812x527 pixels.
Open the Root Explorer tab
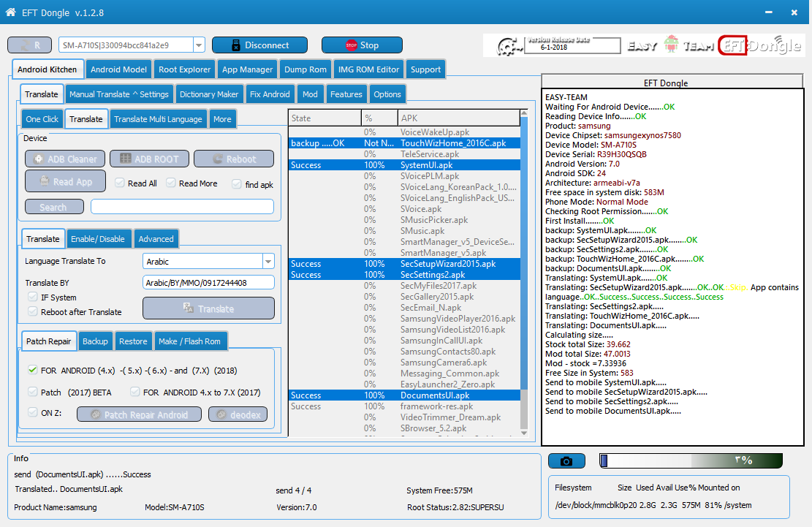pyautogui.click(x=184, y=69)
